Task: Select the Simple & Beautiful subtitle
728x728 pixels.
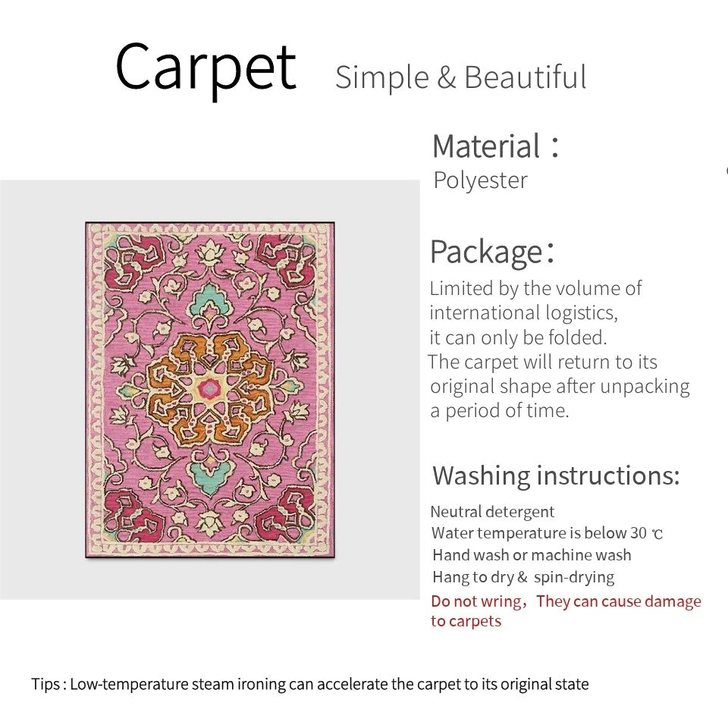Action: (460, 77)
